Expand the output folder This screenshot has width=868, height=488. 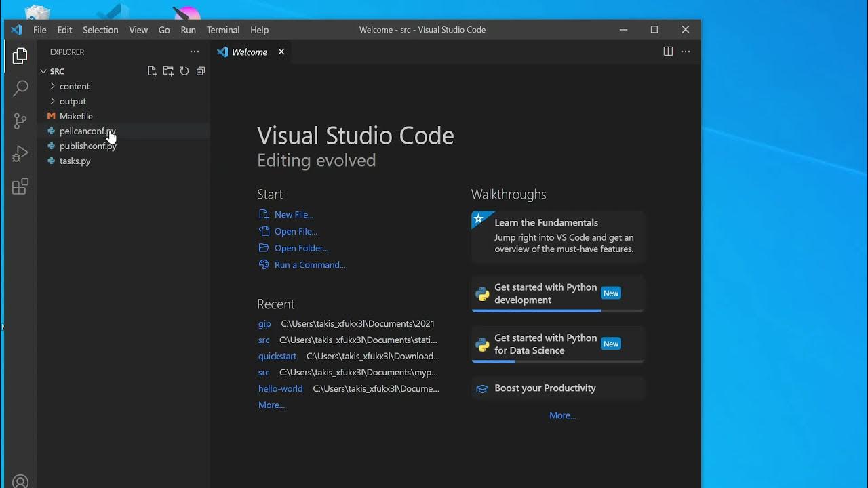click(x=73, y=101)
